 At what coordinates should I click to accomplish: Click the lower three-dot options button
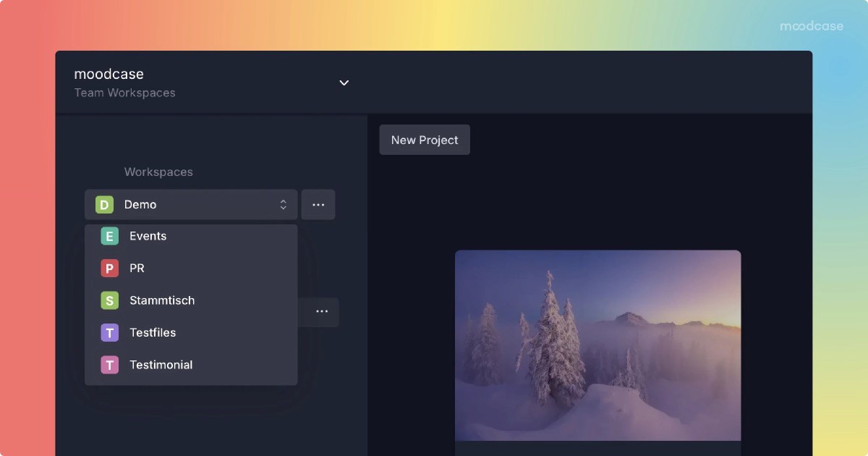pyautogui.click(x=322, y=312)
